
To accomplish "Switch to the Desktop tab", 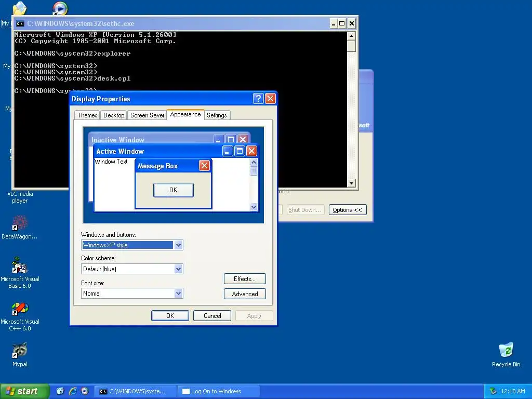I will (x=114, y=115).
